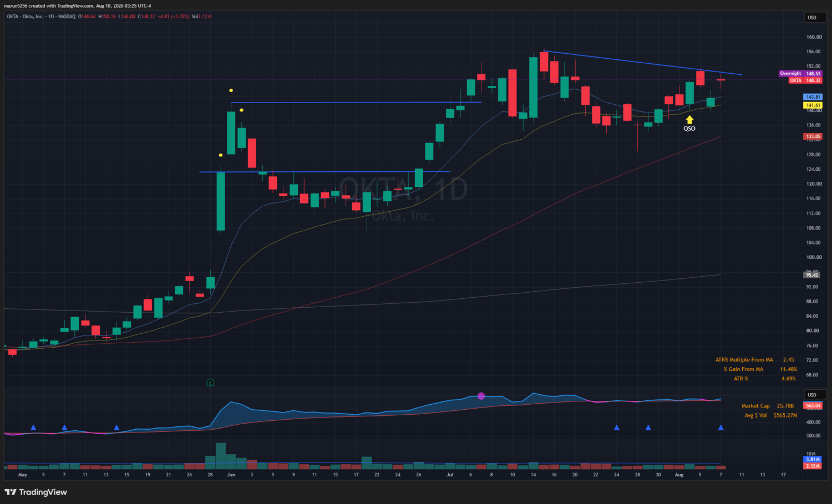Image resolution: width=832 pixels, height=504 pixels.
Task: Click the May month label on the time axis
Action: click(23, 475)
